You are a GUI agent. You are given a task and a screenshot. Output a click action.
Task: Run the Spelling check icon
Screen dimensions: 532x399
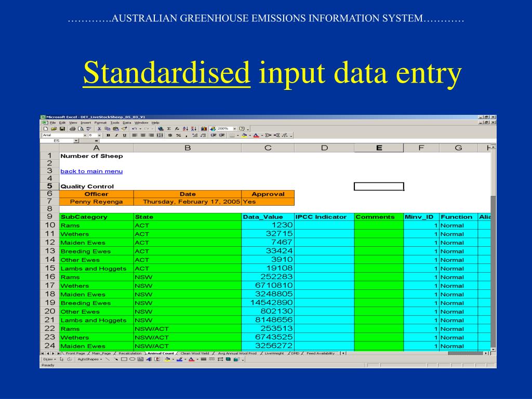89,129
